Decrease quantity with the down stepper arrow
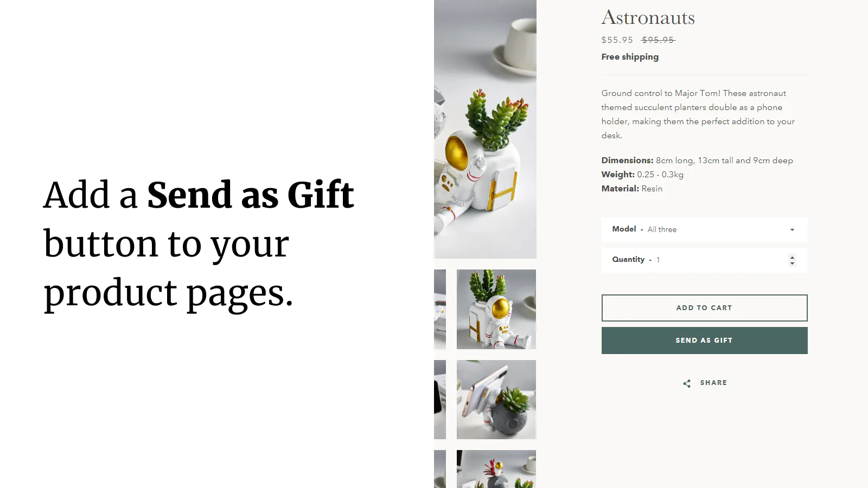Screen dimensions: 868x488 792,264
